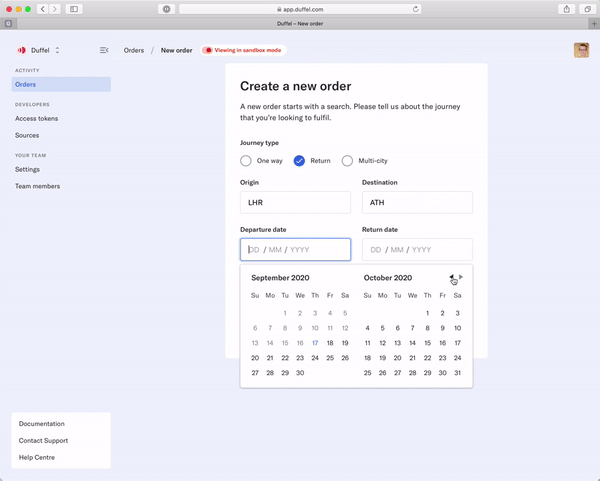Go to next month in calendar
This screenshot has height=481, width=600.
pos(461,277)
